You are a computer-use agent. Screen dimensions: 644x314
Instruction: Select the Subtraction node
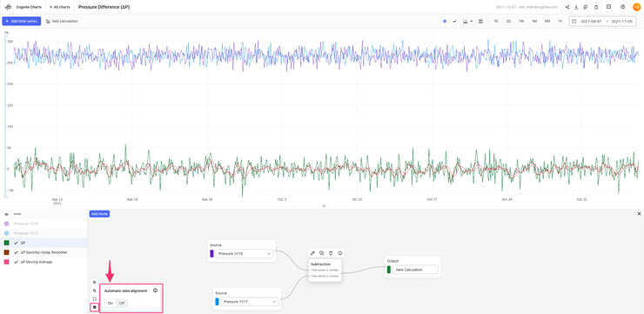(325, 271)
